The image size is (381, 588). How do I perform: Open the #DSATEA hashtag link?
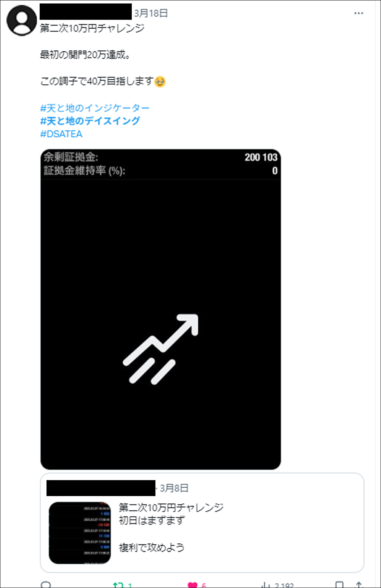(x=61, y=134)
